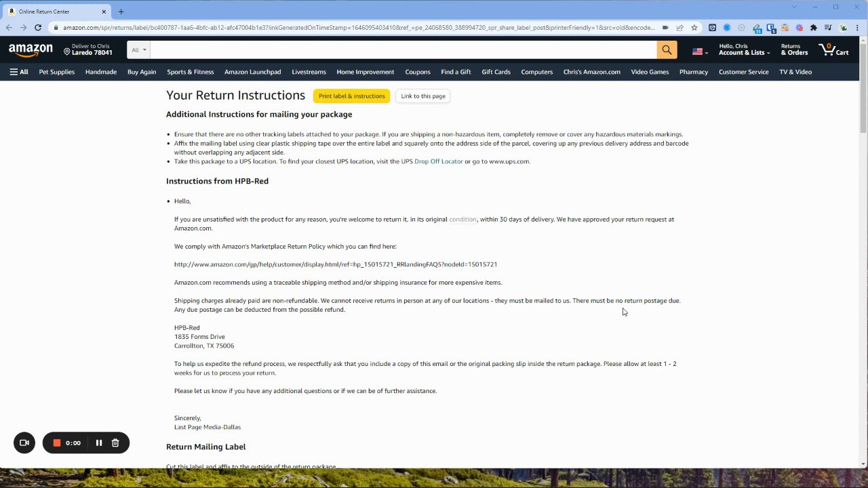Open Video Games nav item
868x488 pixels.
650,72
